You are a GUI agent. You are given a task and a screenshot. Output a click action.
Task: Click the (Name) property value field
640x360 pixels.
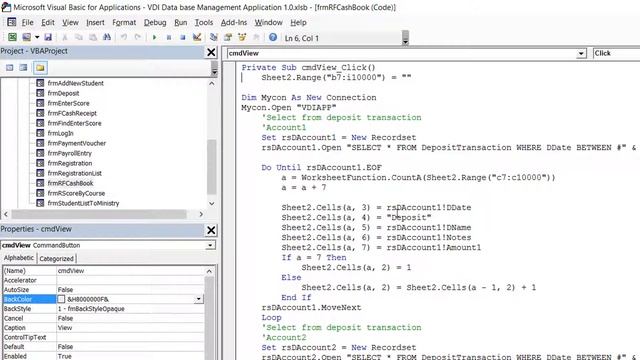[130, 271]
